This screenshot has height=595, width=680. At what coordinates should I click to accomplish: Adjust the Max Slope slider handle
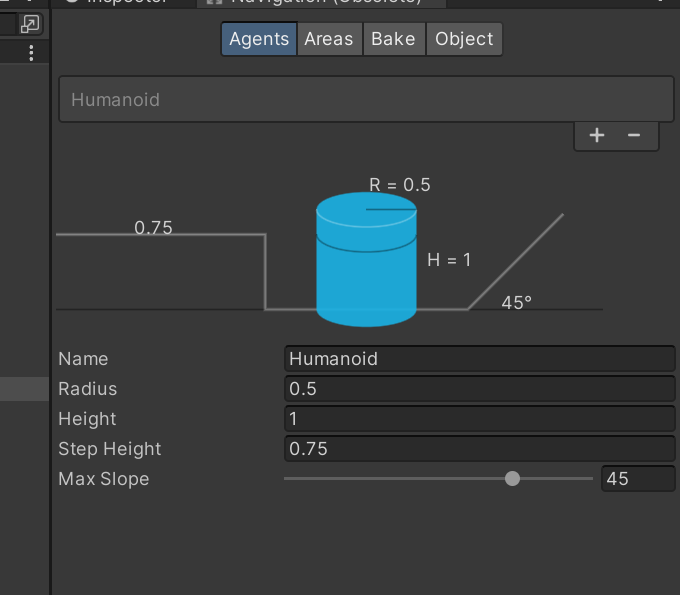(x=512, y=479)
